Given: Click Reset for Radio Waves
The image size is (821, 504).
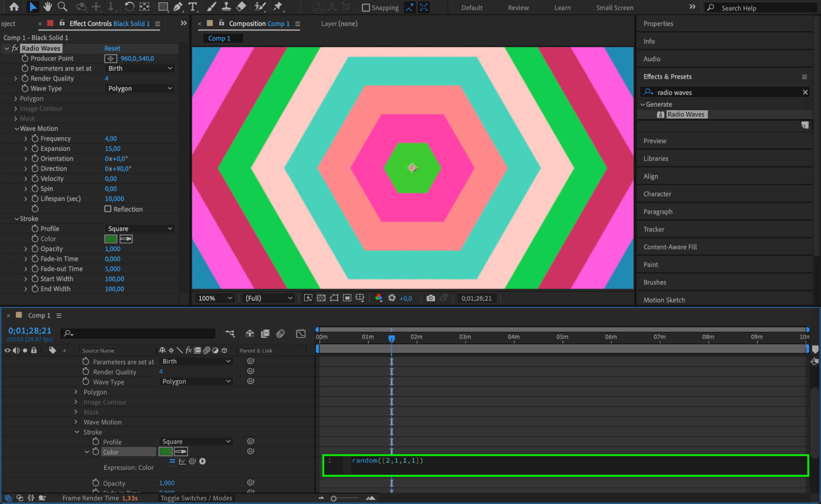Looking at the screenshot, I should coord(112,48).
